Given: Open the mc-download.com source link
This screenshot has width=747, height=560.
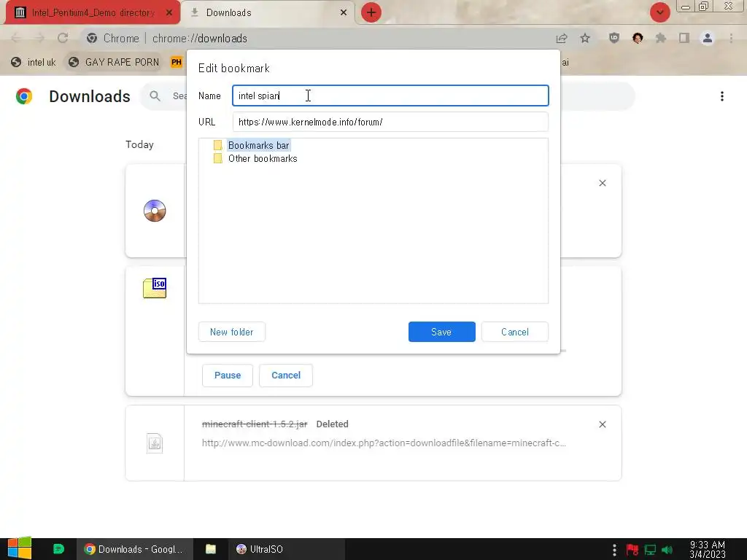Looking at the screenshot, I should click(384, 443).
